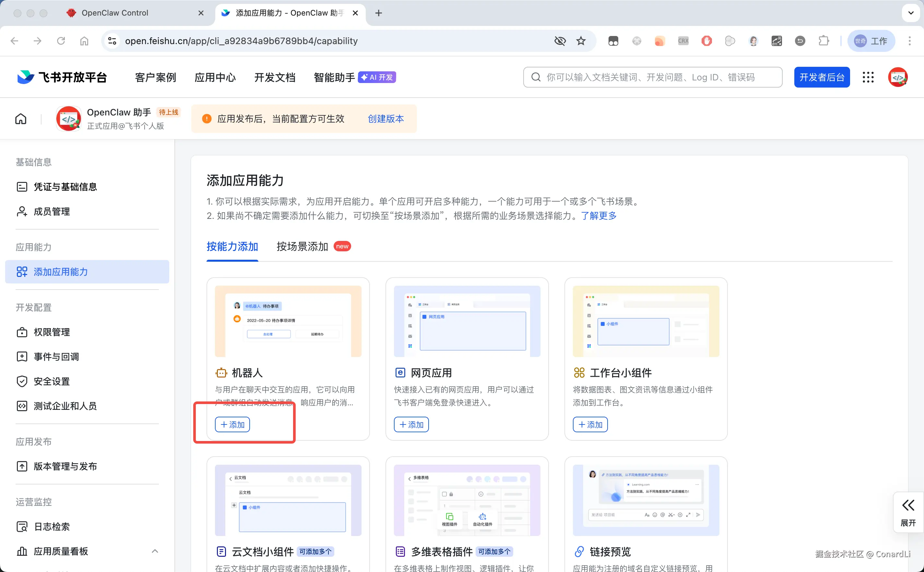Open site info icon left of URL

(112, 41)
